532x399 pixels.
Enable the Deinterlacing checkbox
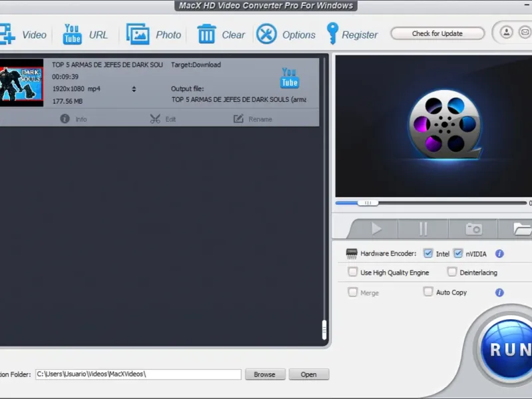point(452,272)
